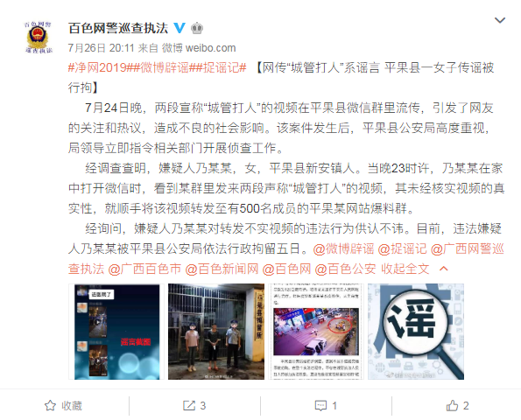The image size is (521, 420).
Task: Click the collapse caret next to 收起全文
Action: (444, 269)
